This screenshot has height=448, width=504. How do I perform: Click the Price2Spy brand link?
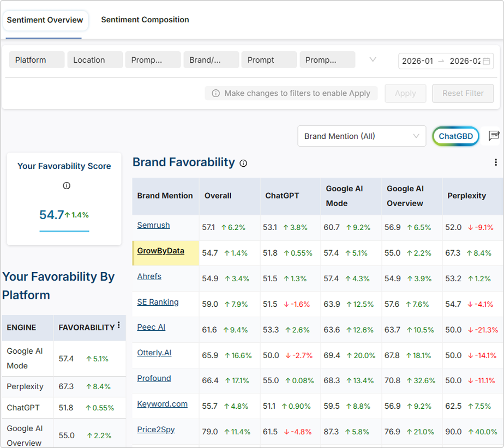(156, 429)
